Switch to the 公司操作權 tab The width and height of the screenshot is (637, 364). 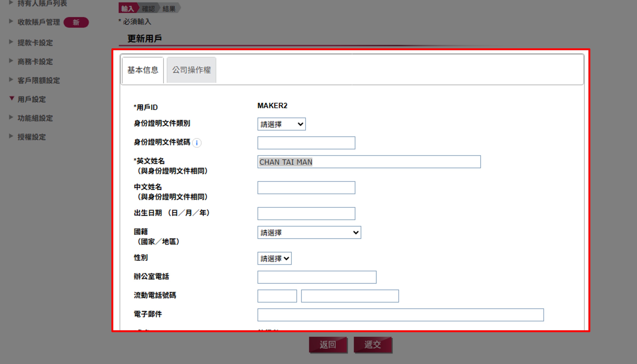[x=191, y=70]
